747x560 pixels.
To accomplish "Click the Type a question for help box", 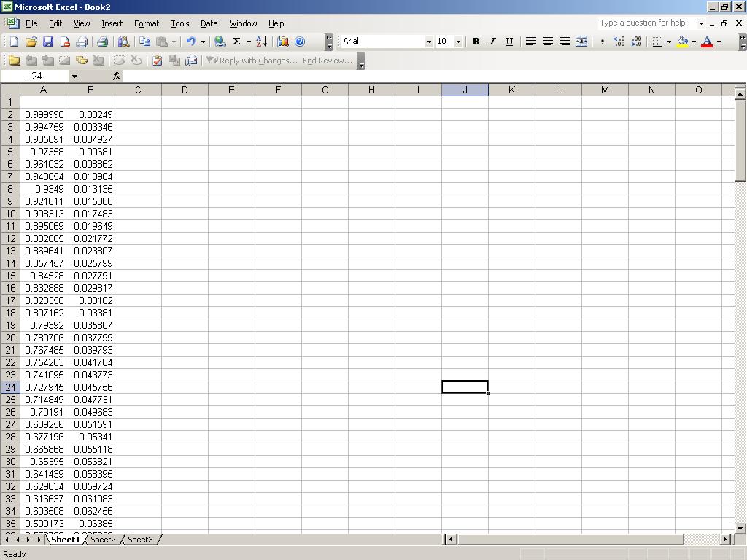I will (646, 23).
